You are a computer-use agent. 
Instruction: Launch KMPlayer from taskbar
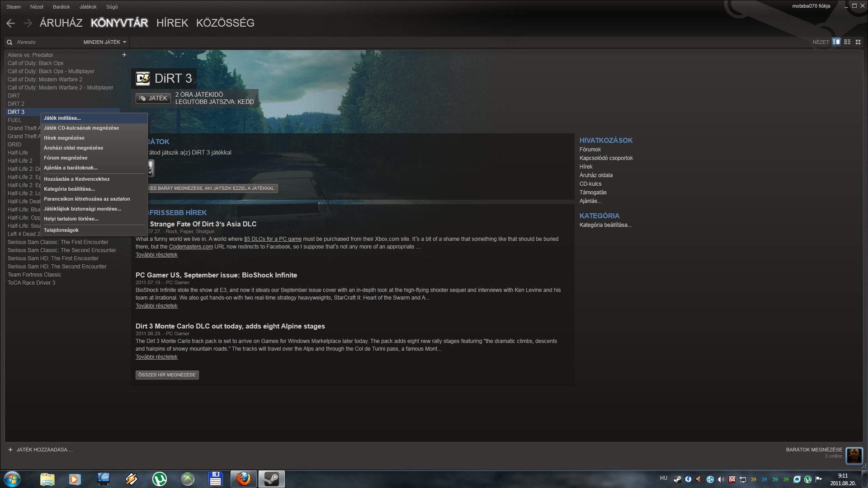coord(104,479)
